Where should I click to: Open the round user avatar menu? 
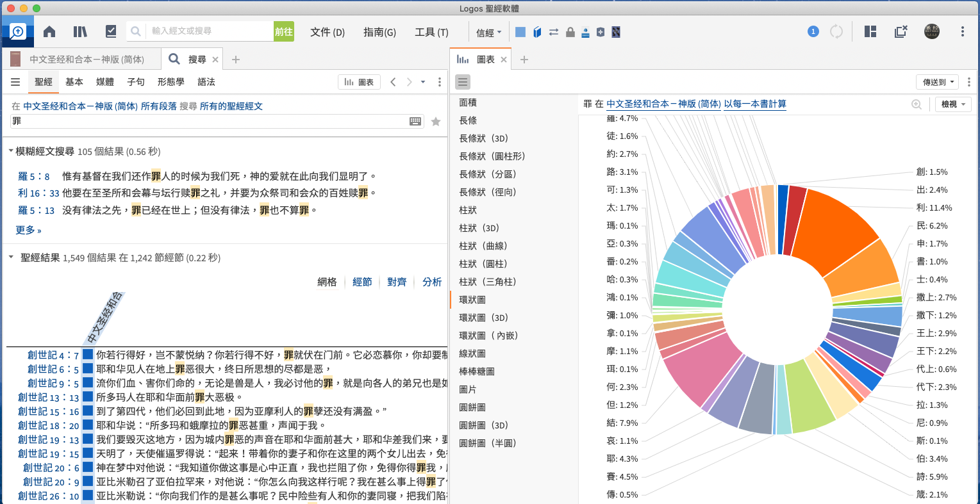pyautogui.click(x=932, y=31)
